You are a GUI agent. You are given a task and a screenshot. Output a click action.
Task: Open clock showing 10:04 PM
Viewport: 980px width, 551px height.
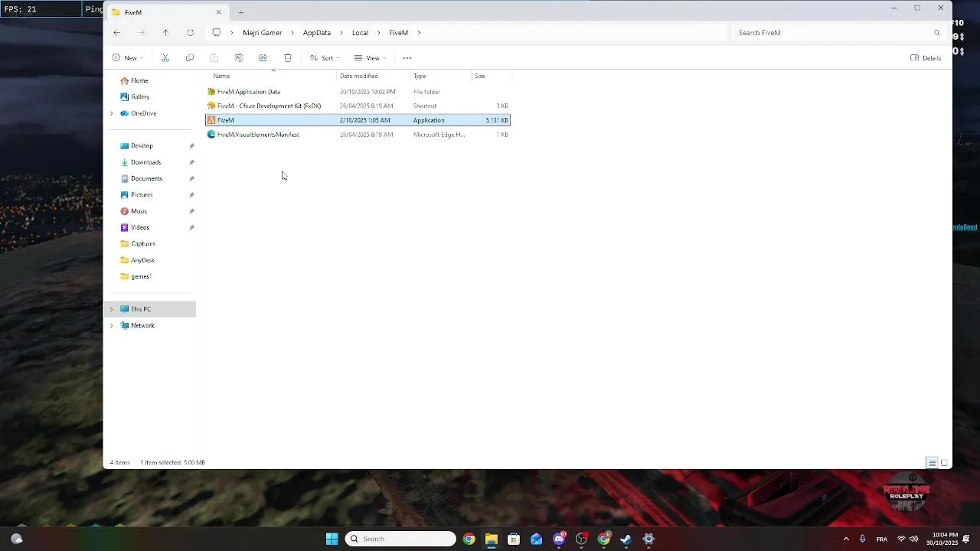(942, 539)
